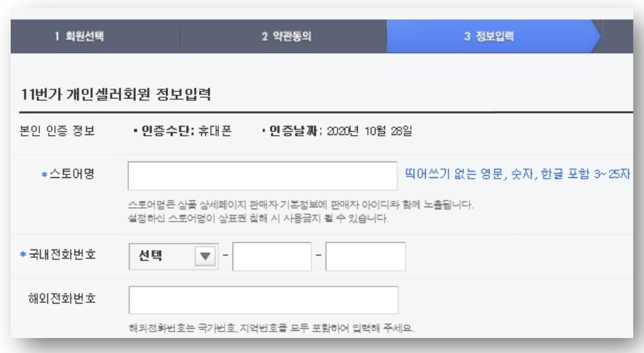644x353 pixels.
Task: Click the 1 회원선택 step tab
Action: 79,36
